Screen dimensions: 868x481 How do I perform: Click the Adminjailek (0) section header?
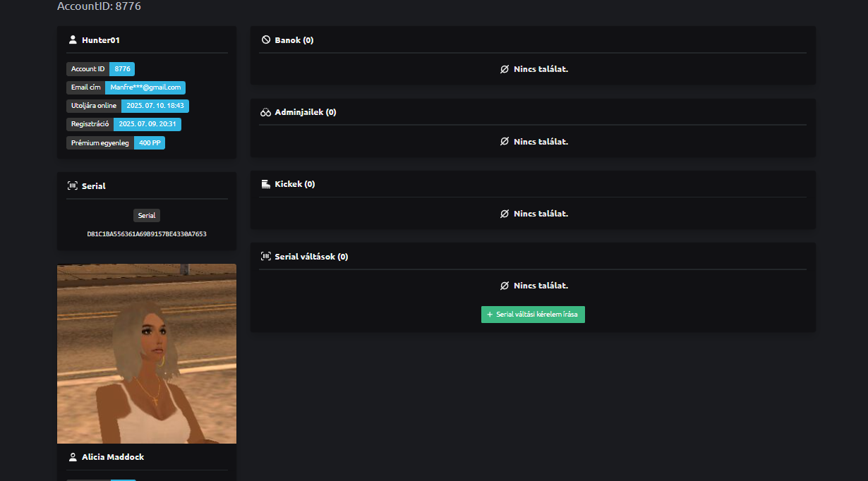(x=305, y=112)
